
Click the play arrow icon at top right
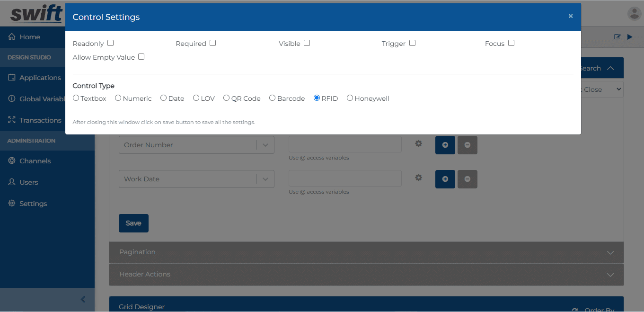coord(630,37)
